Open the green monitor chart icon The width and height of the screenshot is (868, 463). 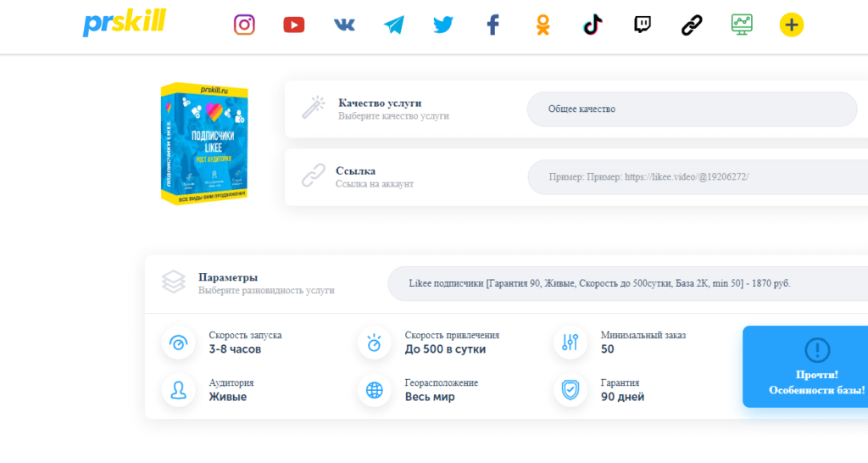(742, 25)
